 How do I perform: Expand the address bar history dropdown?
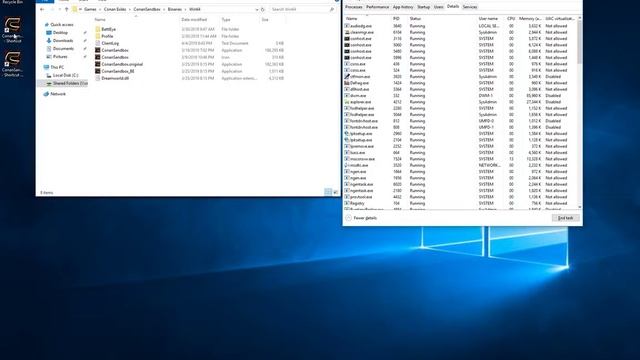click(x=257, y=9)
